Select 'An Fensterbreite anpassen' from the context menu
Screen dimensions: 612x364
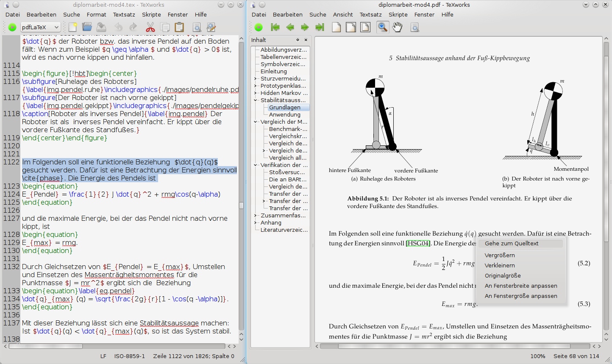tap(521, 286)
